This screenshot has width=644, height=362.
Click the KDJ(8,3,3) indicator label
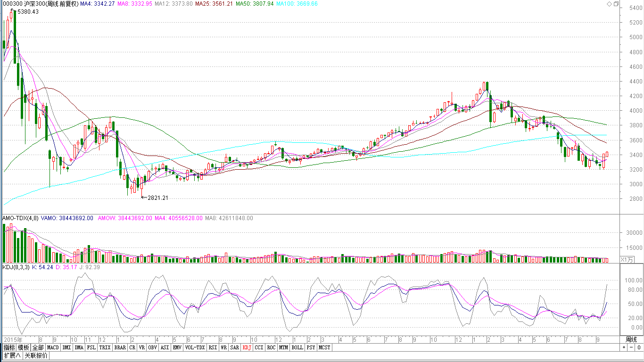[17, 267]
